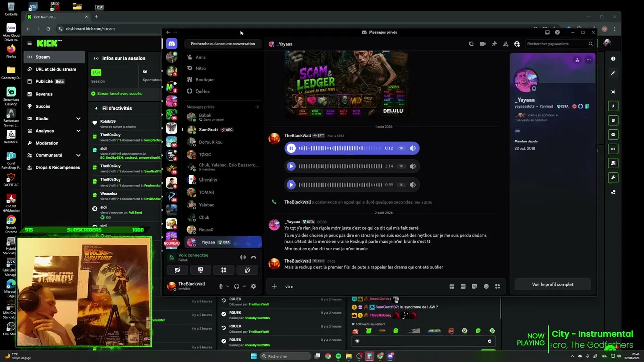Screen dimensions: 644x362
Task: Open emoji picker in message bar
Action: click(x=486, y=286)
